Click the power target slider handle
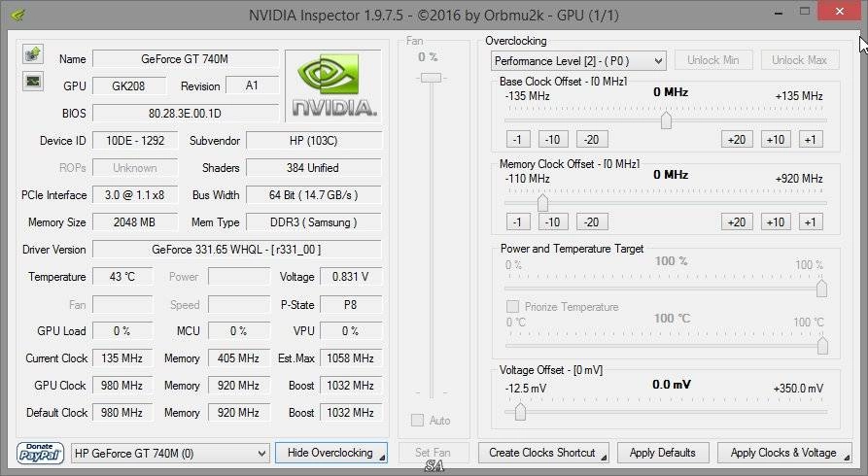 [x=821, y=288]
